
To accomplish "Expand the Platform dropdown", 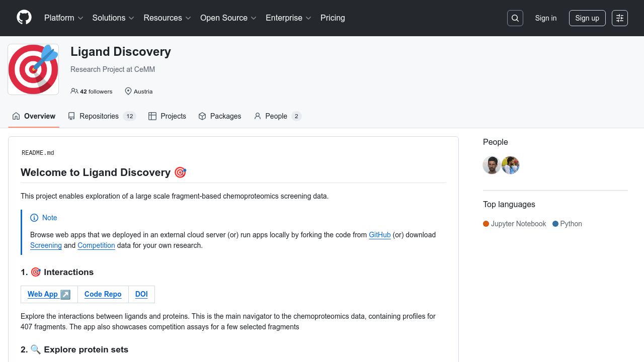I will pos(63,18).
